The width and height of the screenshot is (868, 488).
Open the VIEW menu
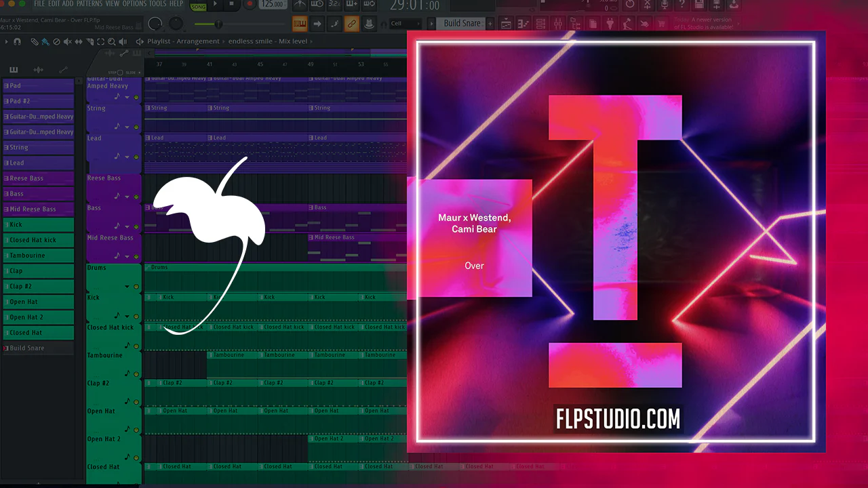(112, 3)
